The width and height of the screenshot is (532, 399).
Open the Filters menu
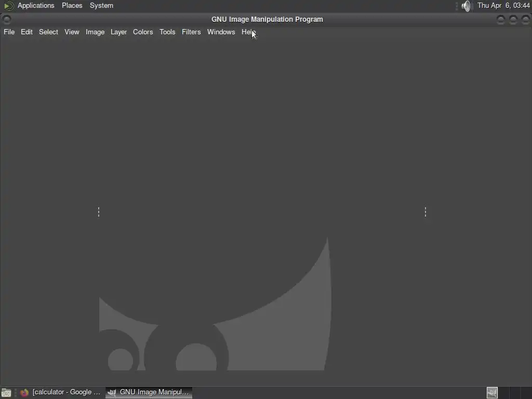191,32
